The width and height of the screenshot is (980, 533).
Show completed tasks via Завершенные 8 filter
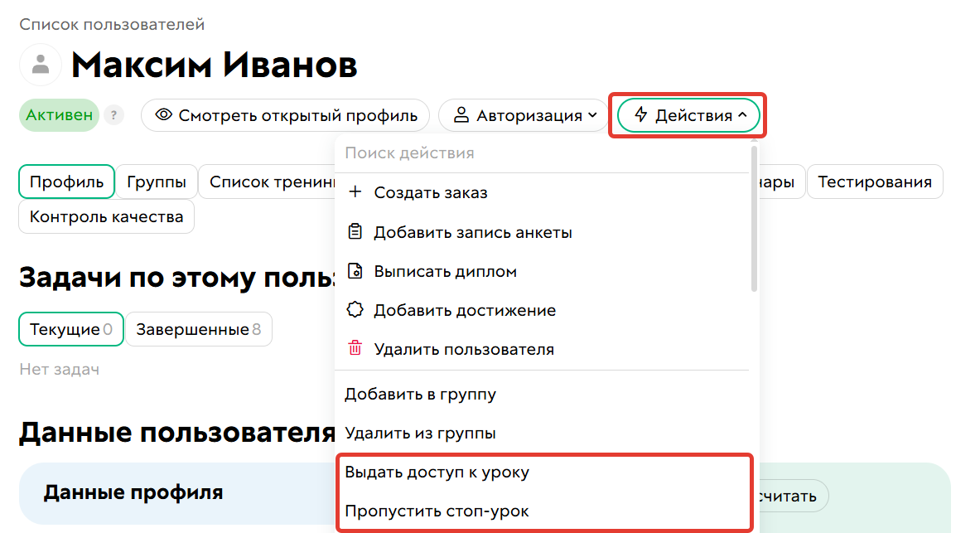[x=198, y=328]
